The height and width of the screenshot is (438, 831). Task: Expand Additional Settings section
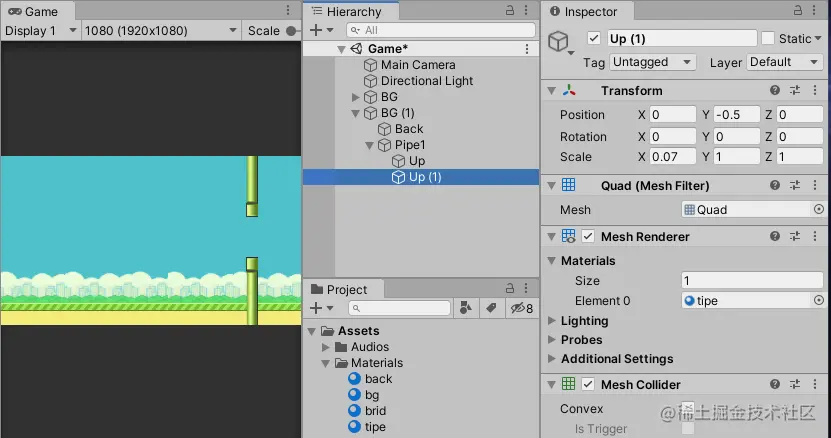point(552,358)
